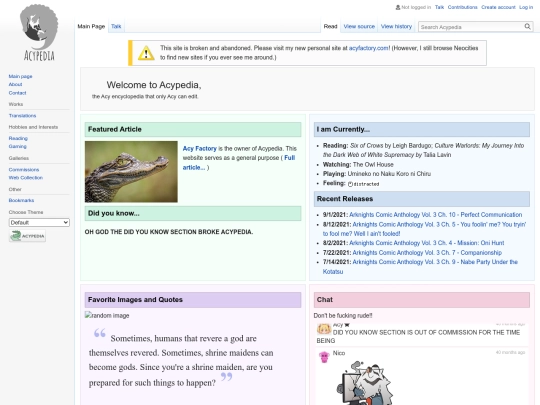This screenshot has height=405, width=540.
Task: Open Ch. 9 Nabe Party release
Action: (x=420, y=267)
